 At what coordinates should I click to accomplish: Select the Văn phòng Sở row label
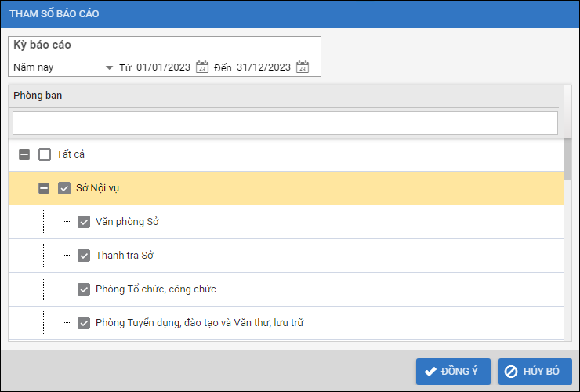127,222
